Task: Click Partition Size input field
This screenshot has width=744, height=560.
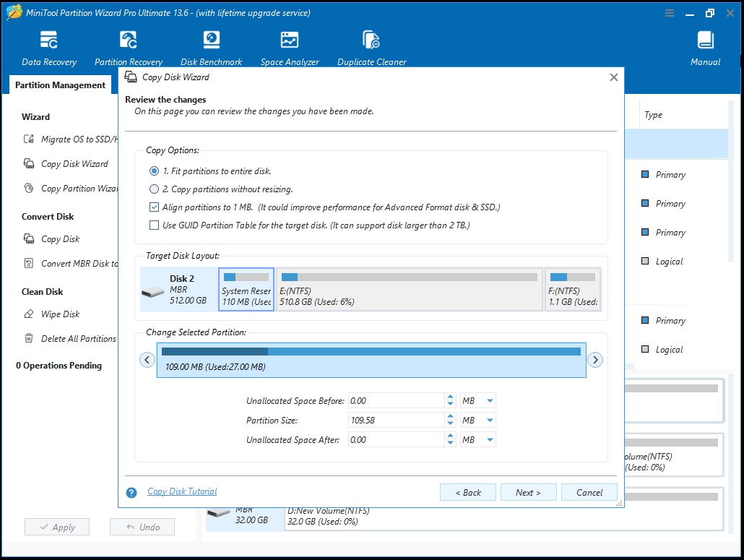Action: (397, 420)
